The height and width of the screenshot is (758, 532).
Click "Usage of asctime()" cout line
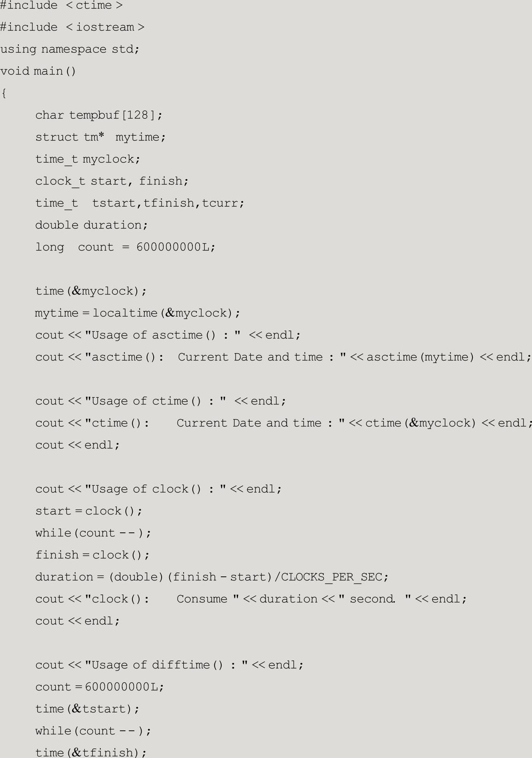(168, 335)
